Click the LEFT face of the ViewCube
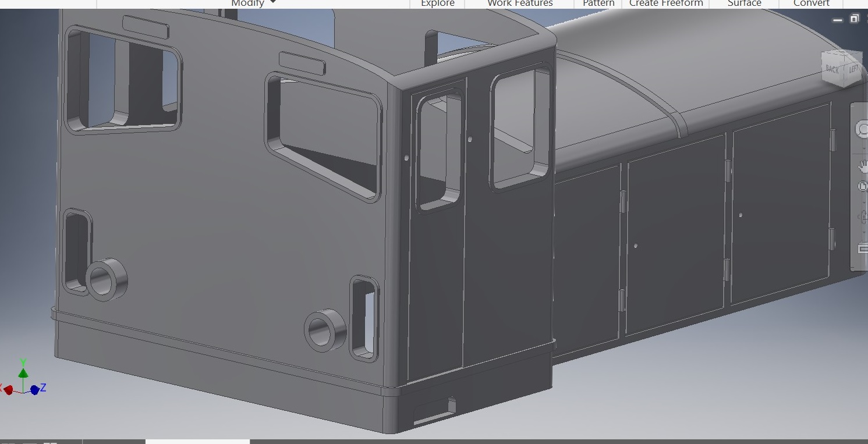Viewport: 868px width, 444px height. click(855, 69)
